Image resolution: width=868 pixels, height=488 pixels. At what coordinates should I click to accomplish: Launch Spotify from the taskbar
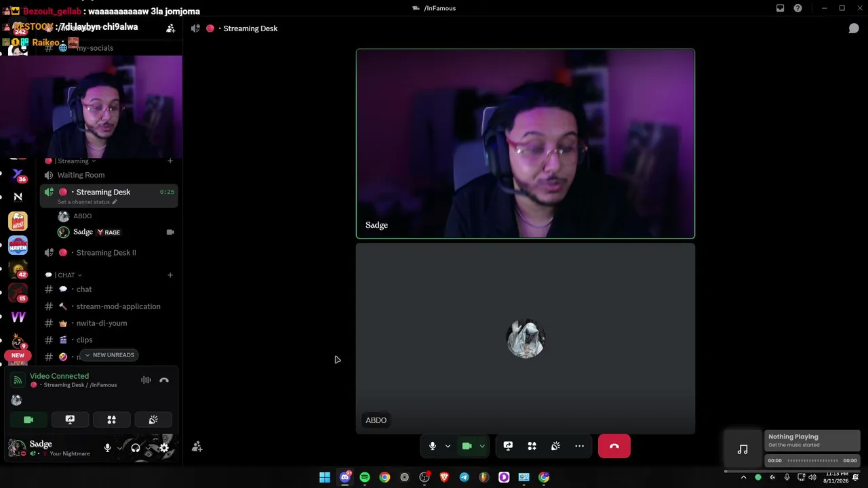(x=365, y=477)
